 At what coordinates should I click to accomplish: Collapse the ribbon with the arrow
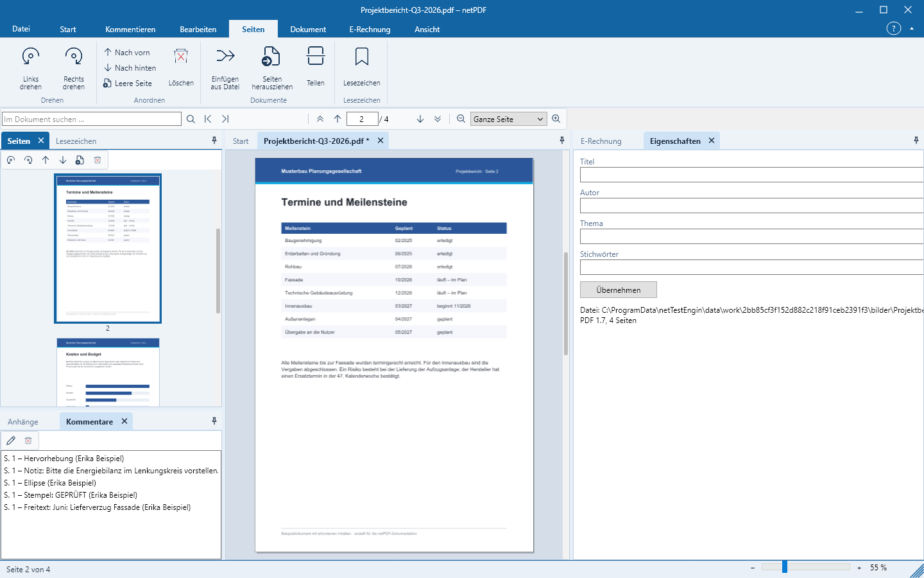pyautogui.click(x=912, y=28)
